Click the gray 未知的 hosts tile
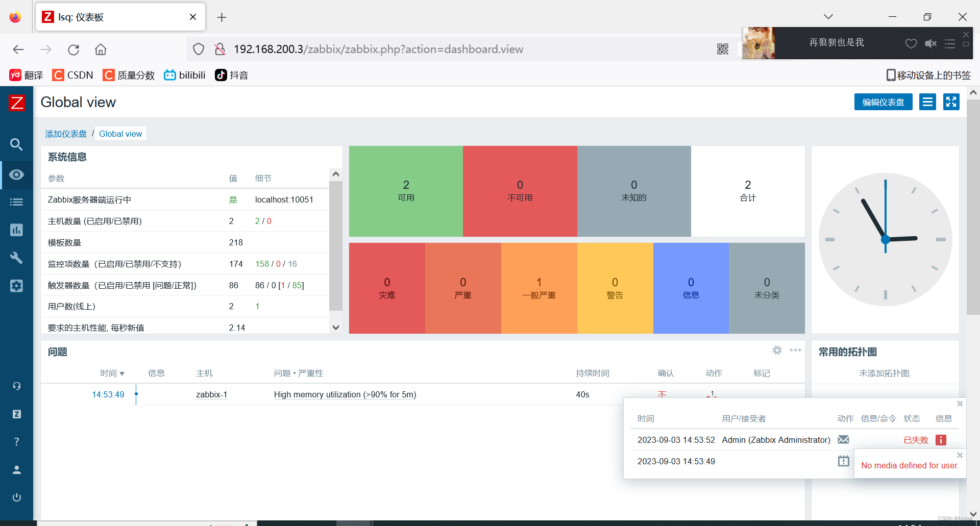This screenshot has width=980, height=526. (633, 191)
